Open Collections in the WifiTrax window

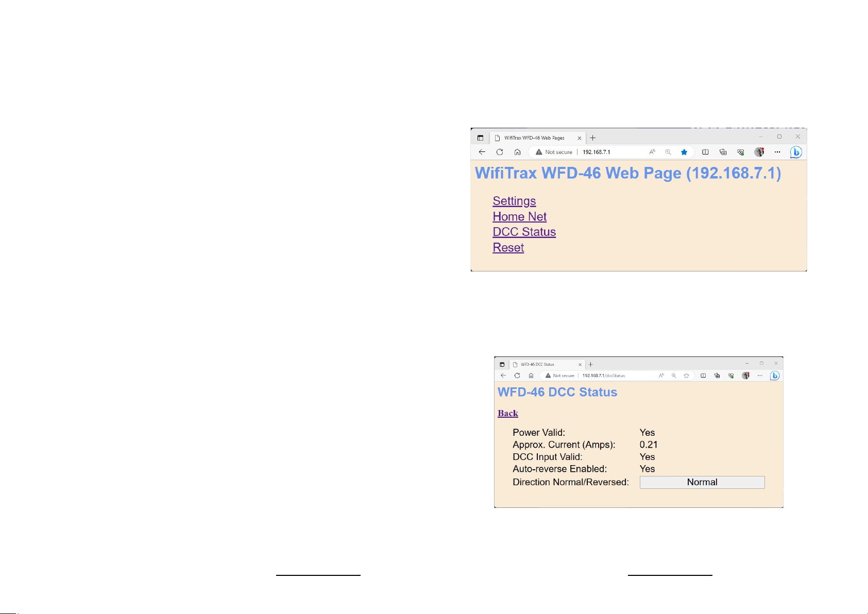click(723, 152)
